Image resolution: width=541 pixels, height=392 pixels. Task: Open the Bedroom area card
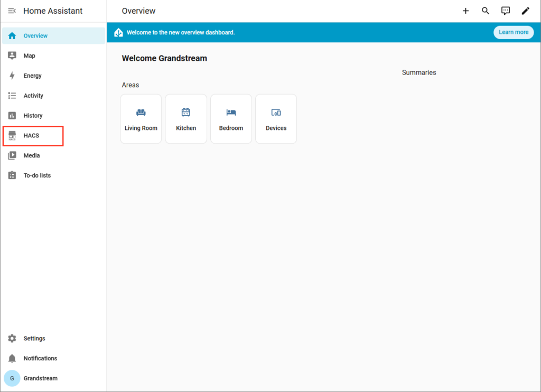(231, 119)
